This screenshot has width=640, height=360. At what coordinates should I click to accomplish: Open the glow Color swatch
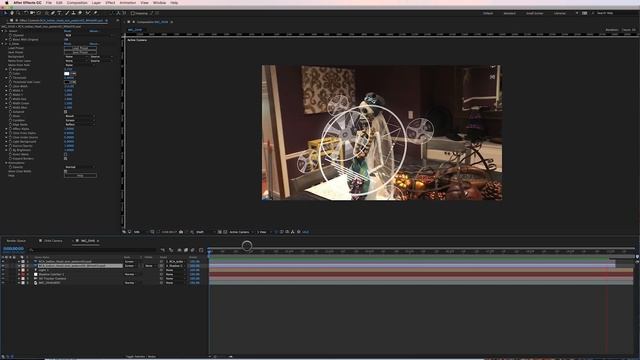pyautogui.click(x=67, y=73)
